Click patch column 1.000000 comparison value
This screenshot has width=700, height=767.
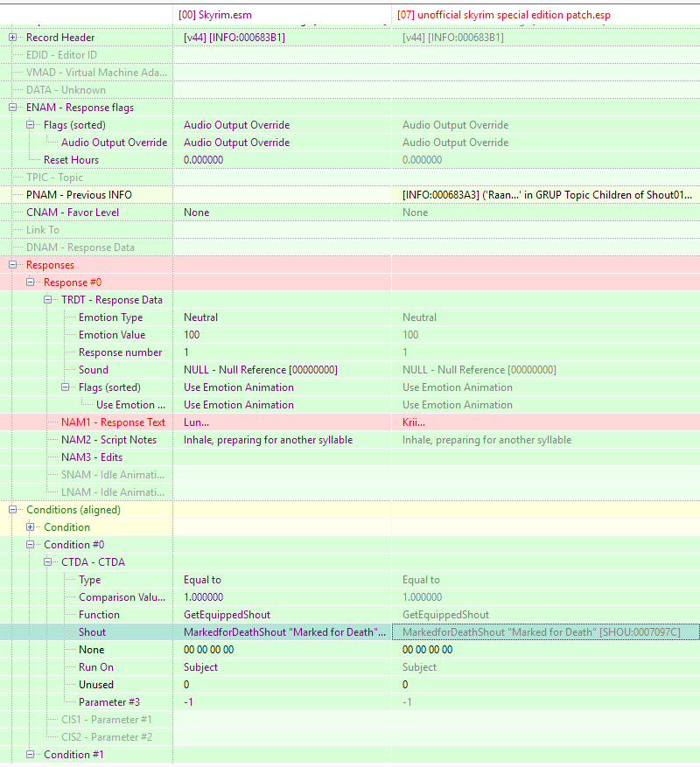point(422,597)
